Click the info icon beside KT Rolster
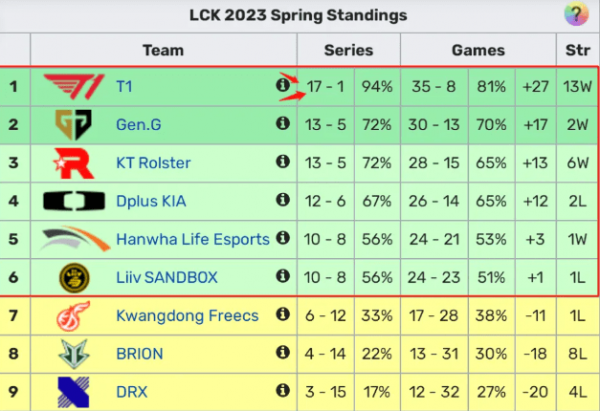This screenshot has height=411, width=600. (x=282, y=163)
